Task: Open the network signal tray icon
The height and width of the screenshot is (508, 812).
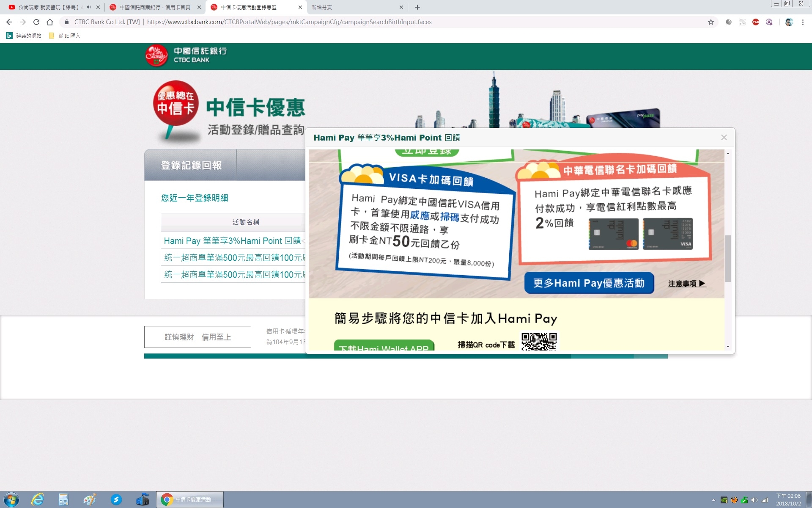Action: point(765,500)
